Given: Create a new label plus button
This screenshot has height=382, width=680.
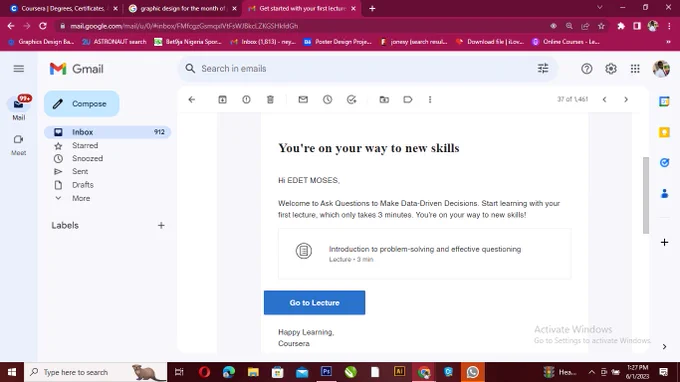Looking at the screenshot, I should [161, 225].
